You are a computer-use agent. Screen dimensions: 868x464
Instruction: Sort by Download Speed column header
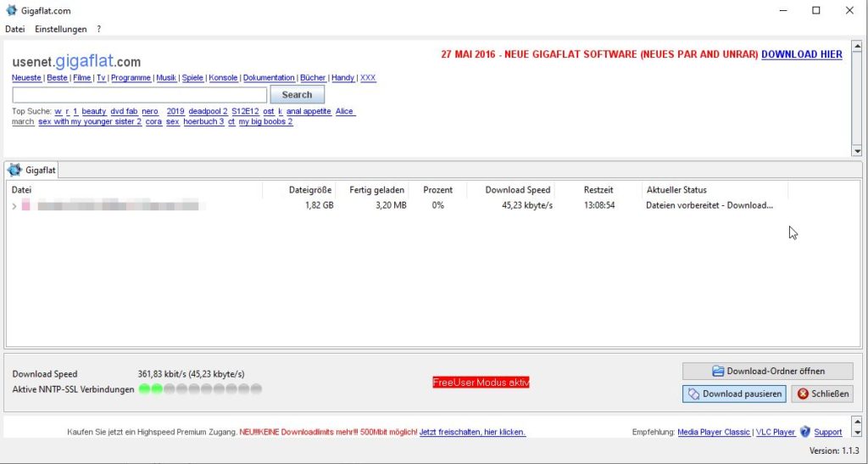511,190
